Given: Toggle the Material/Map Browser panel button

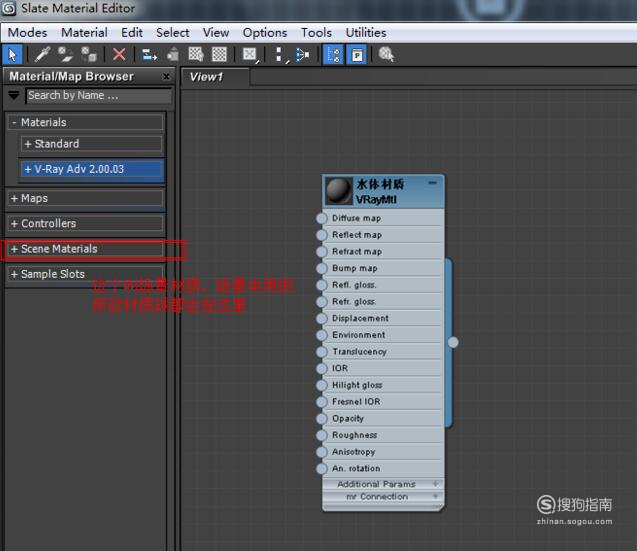Looking at the screenshot, I should click(334, 54).
